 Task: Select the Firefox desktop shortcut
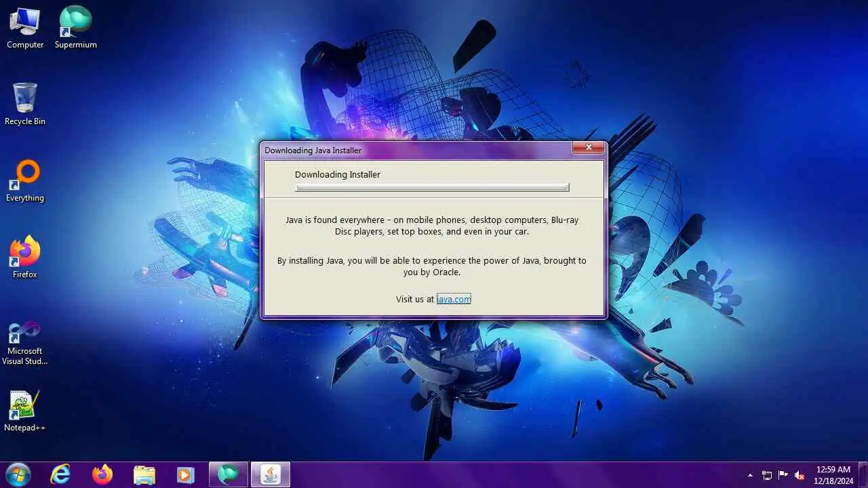click(25, 258)
